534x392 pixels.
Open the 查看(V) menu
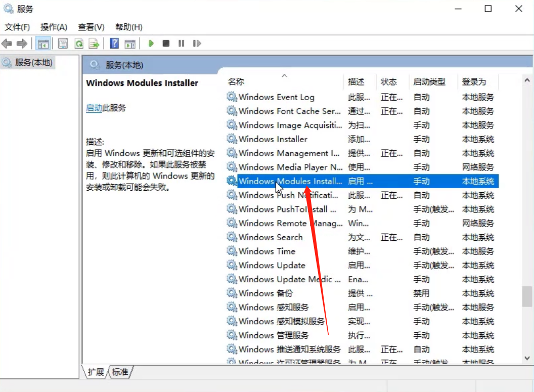pyautogui.click(x=91, y=27)
